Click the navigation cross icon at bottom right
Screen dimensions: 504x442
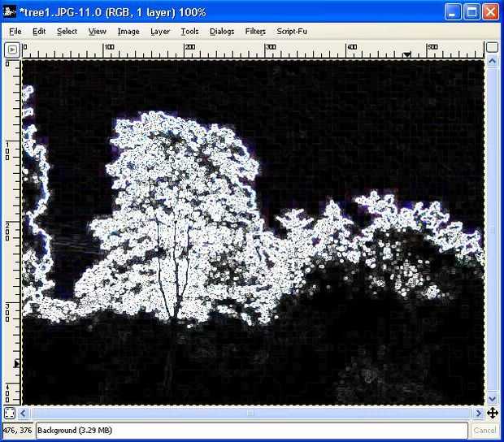pos(493,413)
